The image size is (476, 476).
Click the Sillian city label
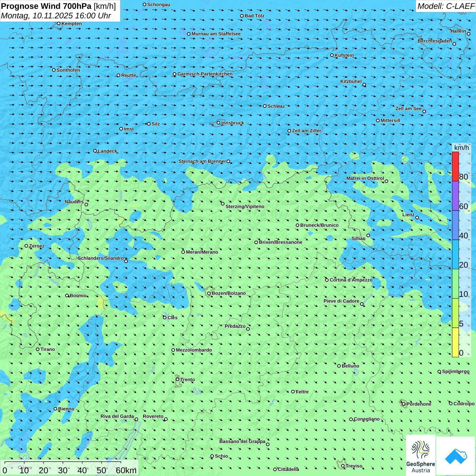pos(358,238)
